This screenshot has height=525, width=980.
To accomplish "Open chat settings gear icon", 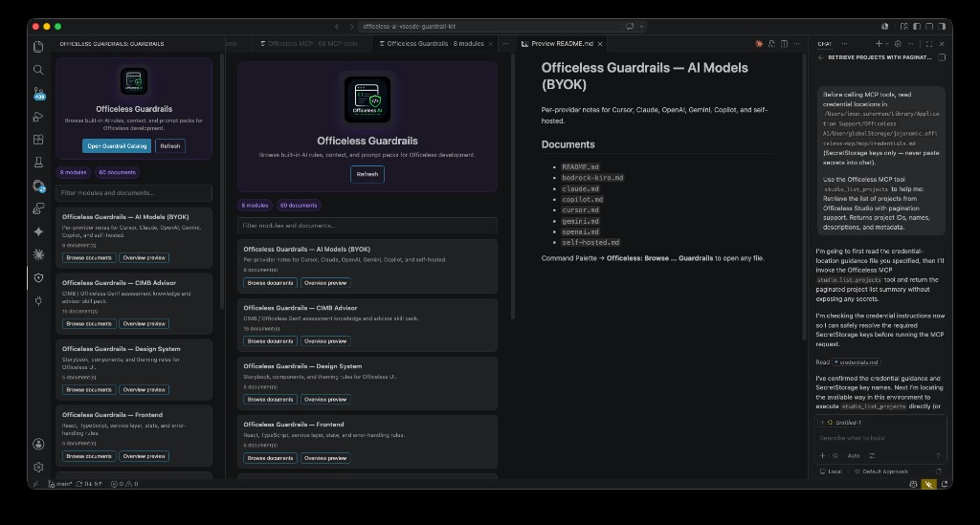I will pyautogui.click(x=898, y=44).
